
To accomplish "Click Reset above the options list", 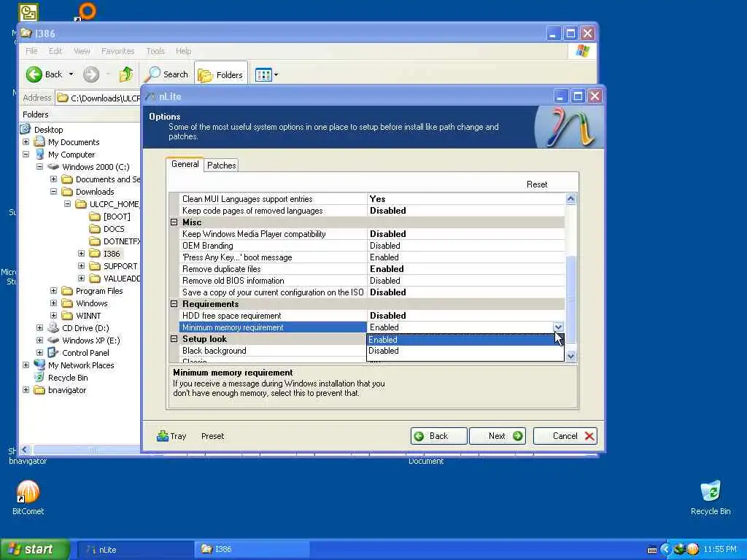I will 537,184.
